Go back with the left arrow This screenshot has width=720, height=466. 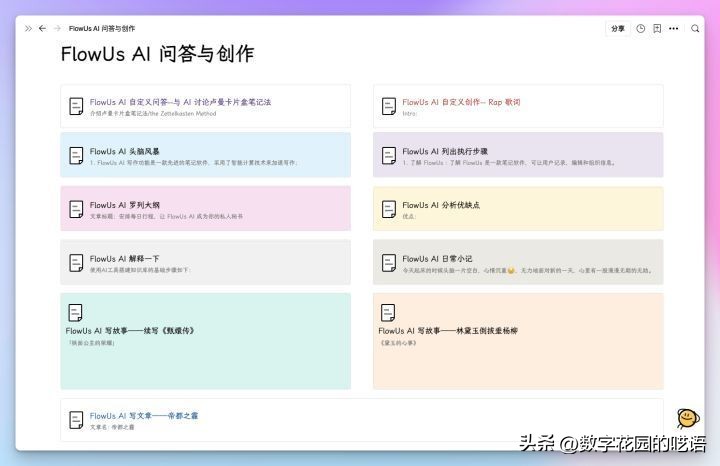pos(42,28)
